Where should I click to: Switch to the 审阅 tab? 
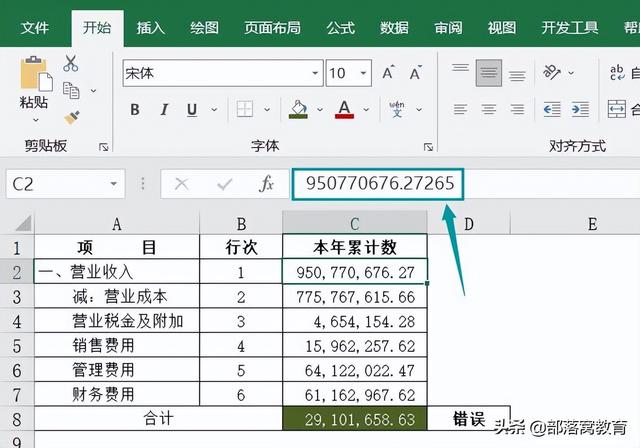(448, 28)
